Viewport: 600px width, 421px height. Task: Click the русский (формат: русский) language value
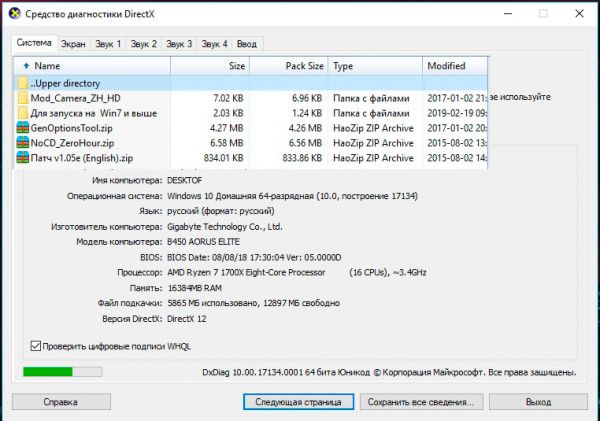[221, 211]
